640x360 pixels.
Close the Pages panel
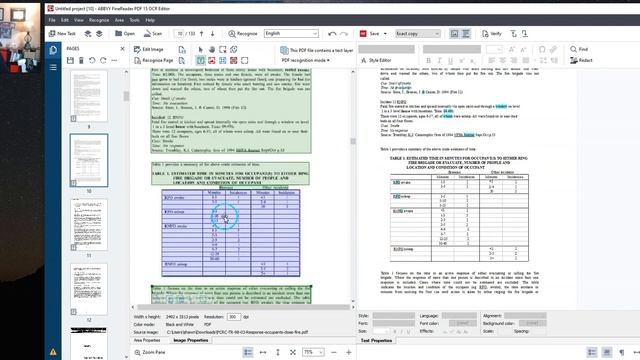point(122,49)
